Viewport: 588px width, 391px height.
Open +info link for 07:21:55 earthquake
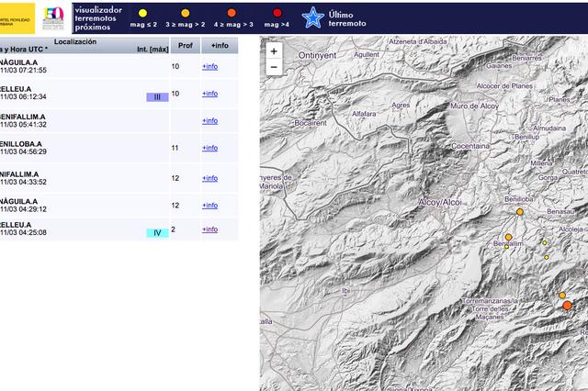pyautogui.click(x=210, y=66)
